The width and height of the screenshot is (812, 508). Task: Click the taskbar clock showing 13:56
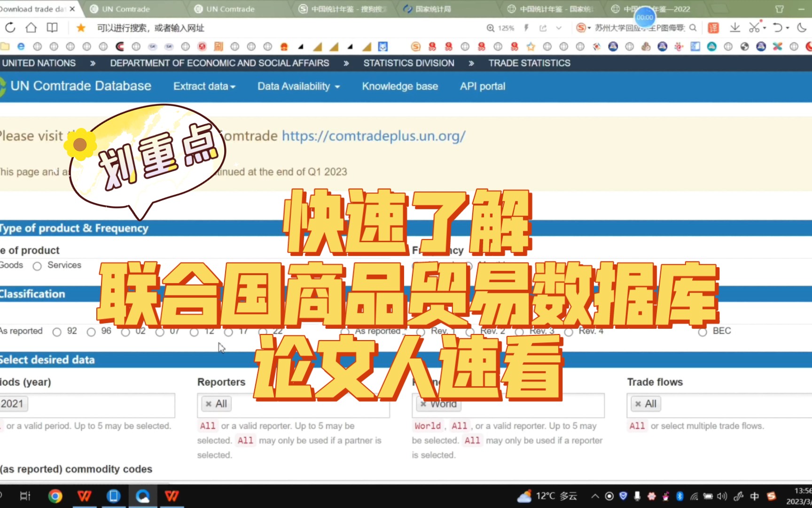click(799, 496)
